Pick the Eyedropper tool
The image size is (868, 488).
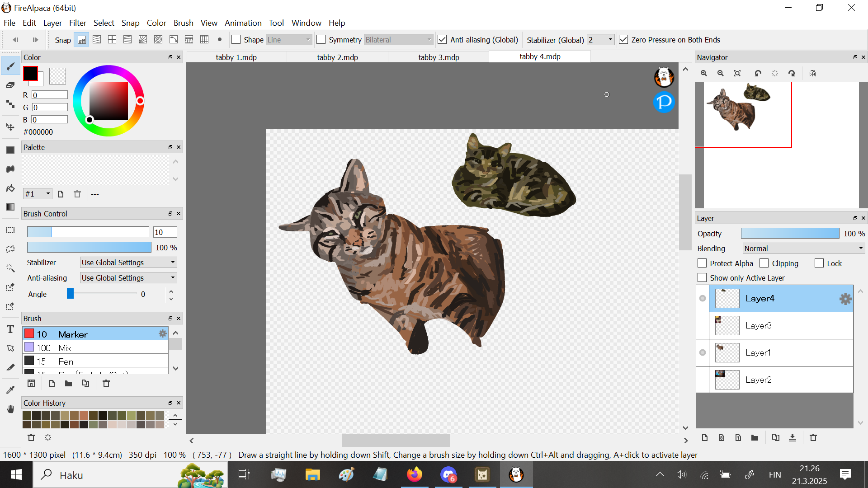(x=10, y=389)
